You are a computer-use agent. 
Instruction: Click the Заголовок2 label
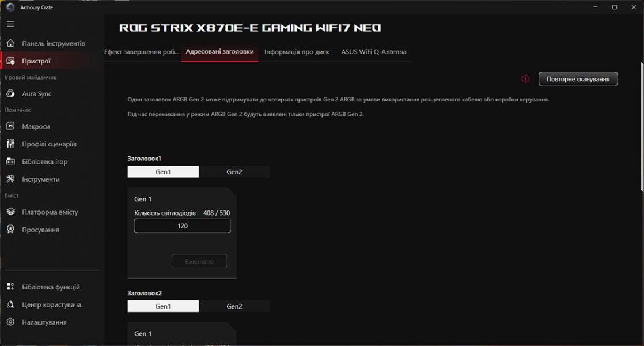click(x=145, y=293)
